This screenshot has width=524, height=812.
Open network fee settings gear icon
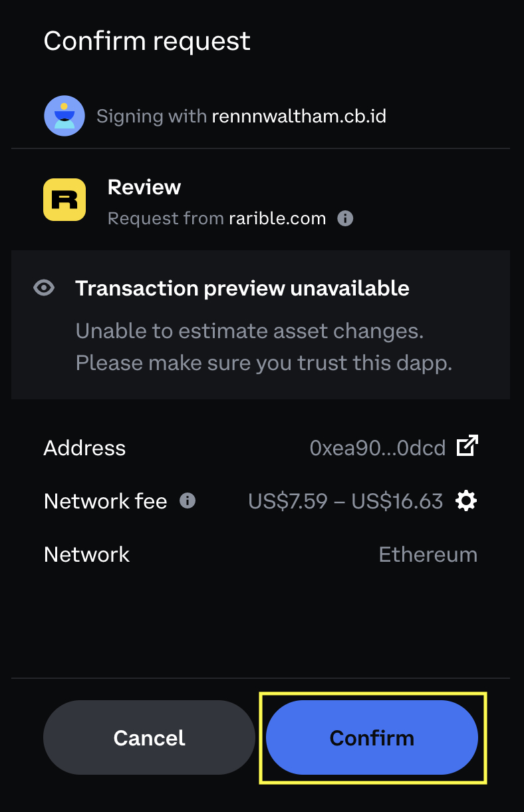pos(466,501)
